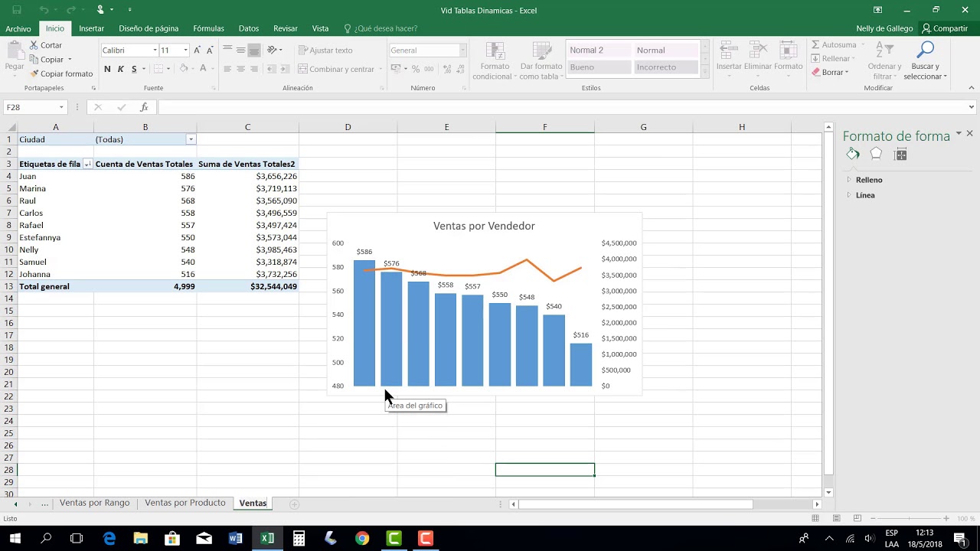
Task: Open fill color bucket
Action: pyautogui.click(x=183, y=69)
